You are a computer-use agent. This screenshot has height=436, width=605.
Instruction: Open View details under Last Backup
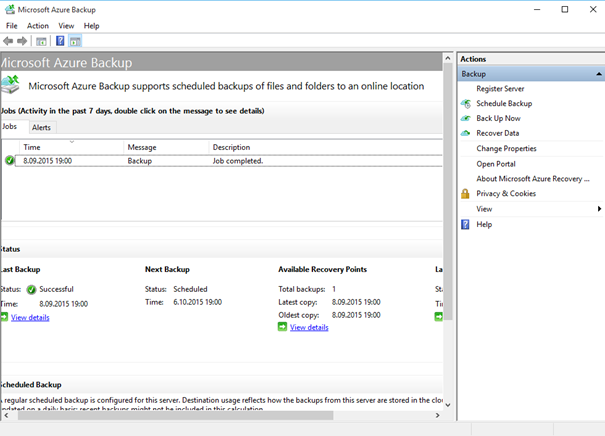[30, 317]
